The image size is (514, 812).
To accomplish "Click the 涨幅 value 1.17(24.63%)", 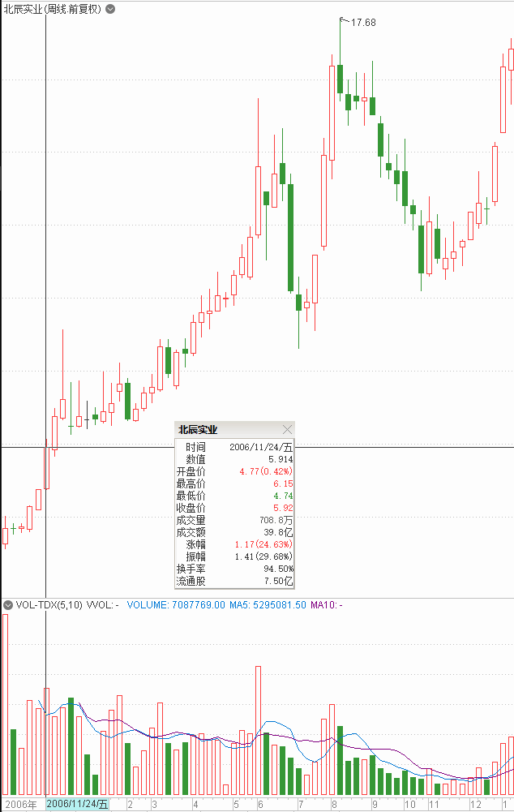I will coord(263,544).
